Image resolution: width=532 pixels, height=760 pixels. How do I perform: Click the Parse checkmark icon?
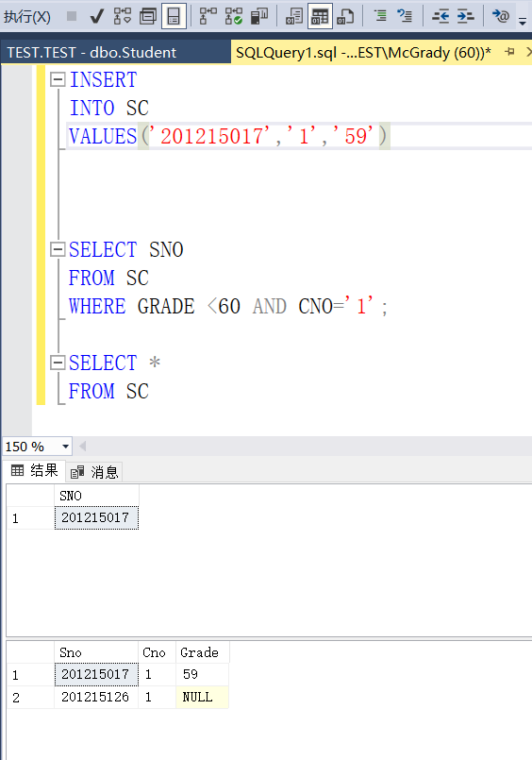point(97,16)
